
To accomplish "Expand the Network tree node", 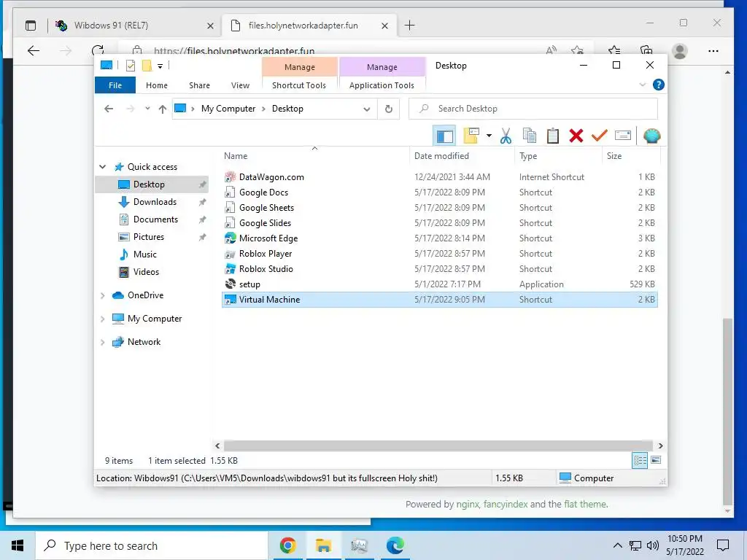I will (102, 343).
